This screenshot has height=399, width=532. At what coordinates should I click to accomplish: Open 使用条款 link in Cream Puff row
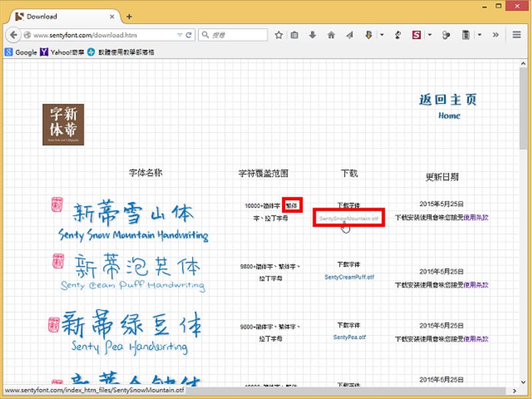click(475, 285)
